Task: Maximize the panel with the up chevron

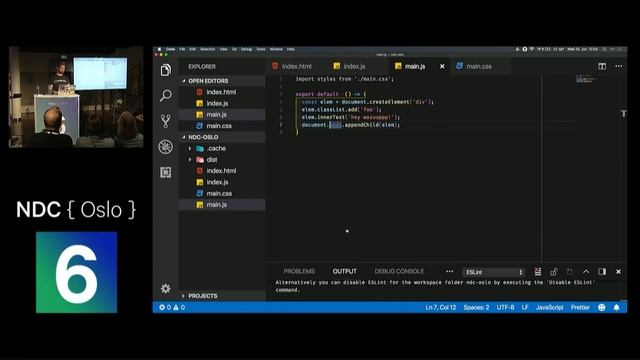Action: click(x=586, y=272)
